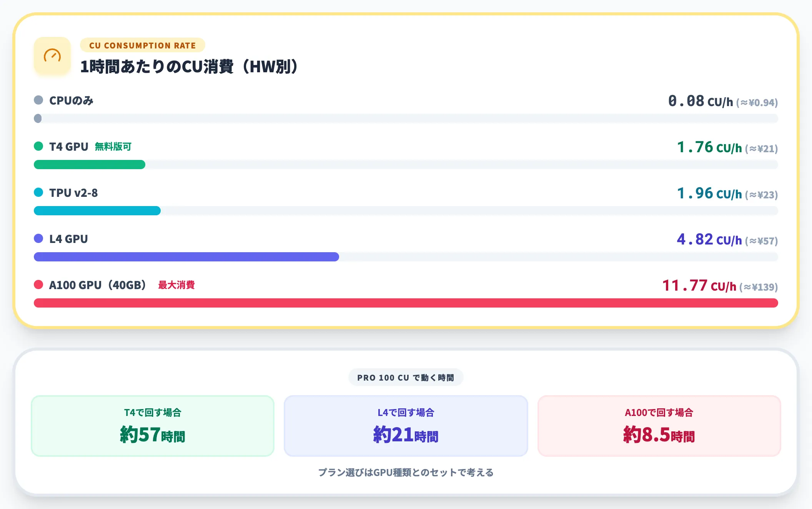This screenshot has width=812, height=509.
Task: Click the T4 GPU label
Action: pos(69,147)
